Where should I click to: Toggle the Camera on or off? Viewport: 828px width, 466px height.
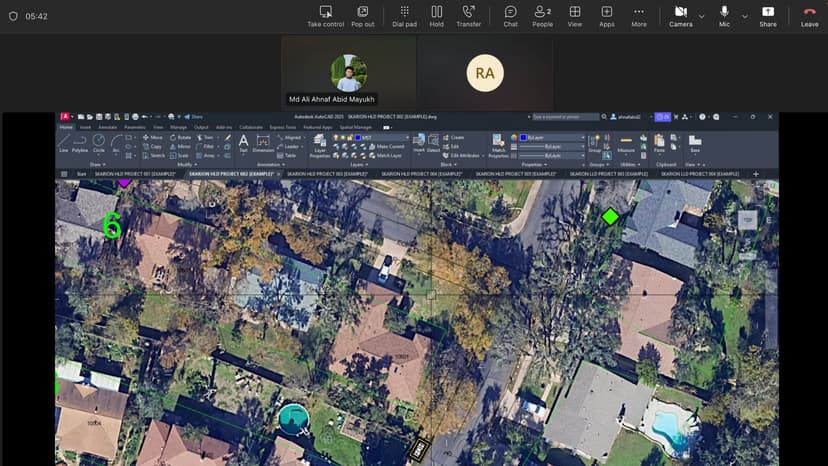click(x=680, y=16)
